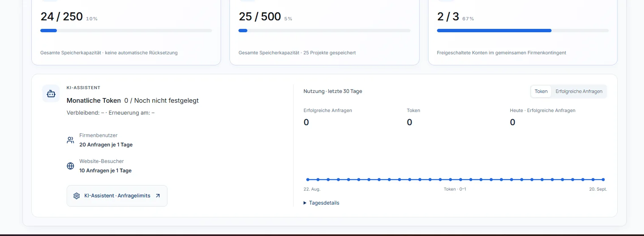Click 'Verbleibend: – · Erneuerung am: –' line
The height and width of the screenshot is (236, 644).
(x=111, y=113)
